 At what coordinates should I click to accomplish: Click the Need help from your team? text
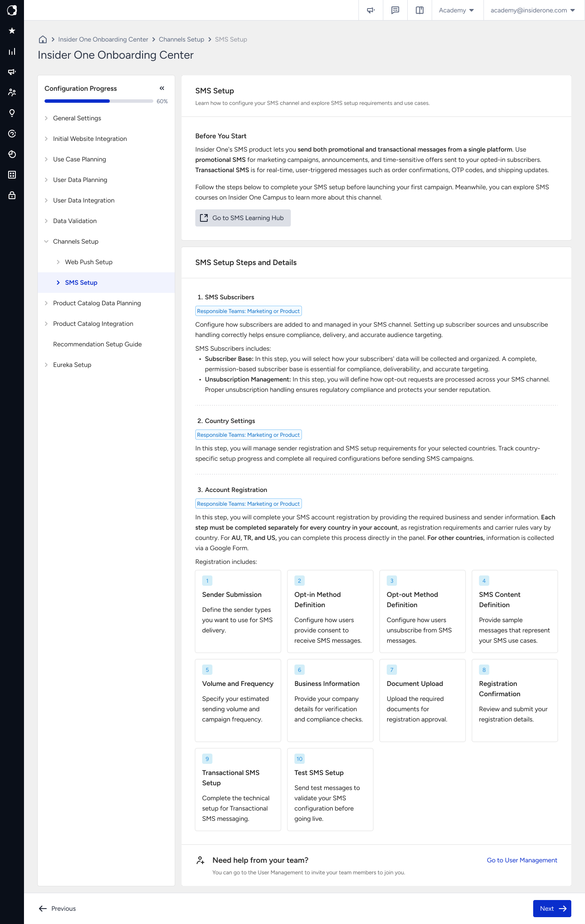[x=260, y=860]
